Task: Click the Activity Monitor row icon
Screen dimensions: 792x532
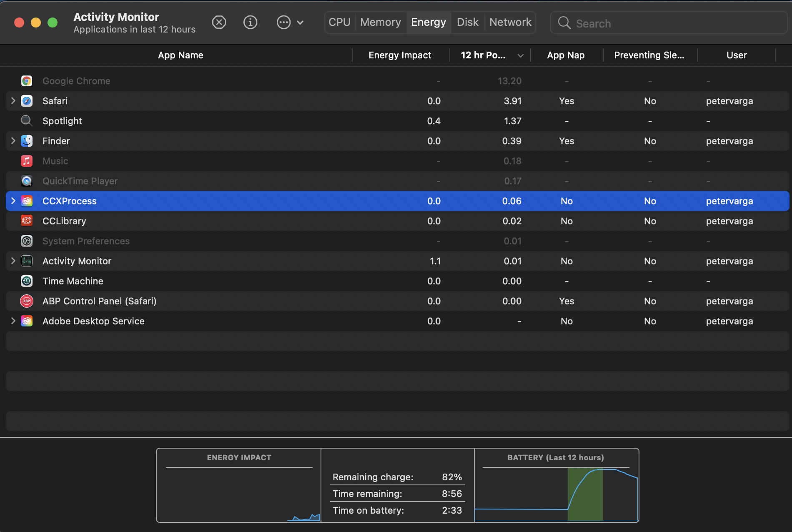Action: click(x=27, y=261)
